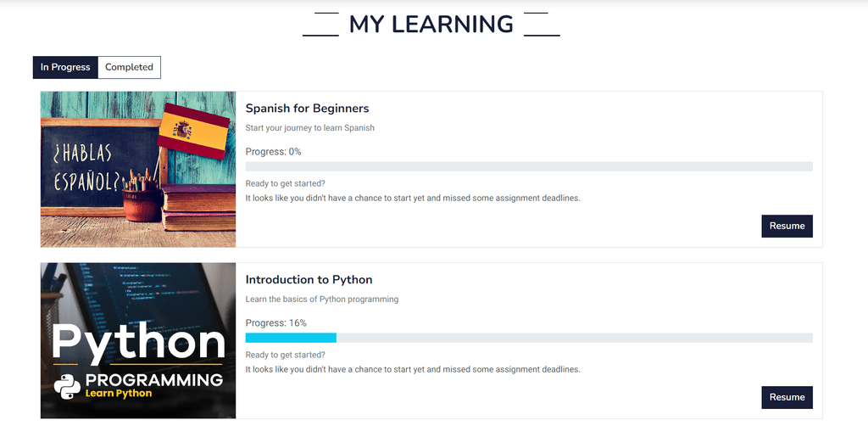Click the 'Progress: 16%' label
Viewport: 868px width, 437px height.
[275, 323]
